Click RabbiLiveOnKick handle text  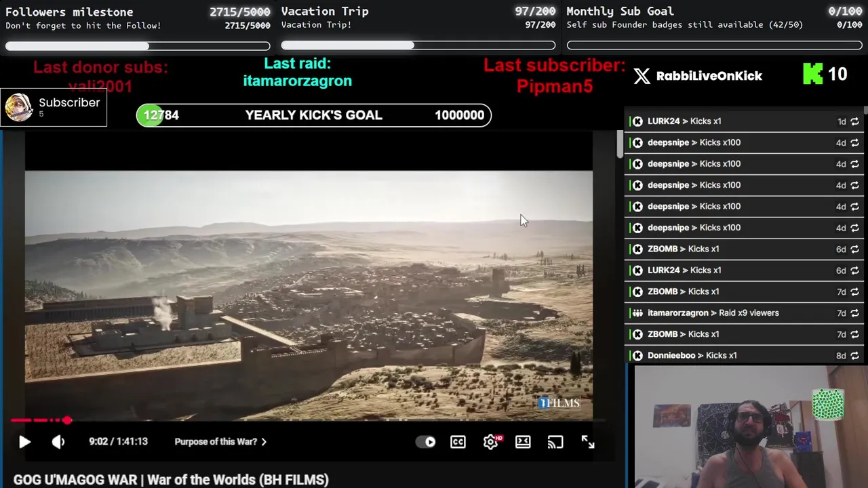[x=709, y=76]
